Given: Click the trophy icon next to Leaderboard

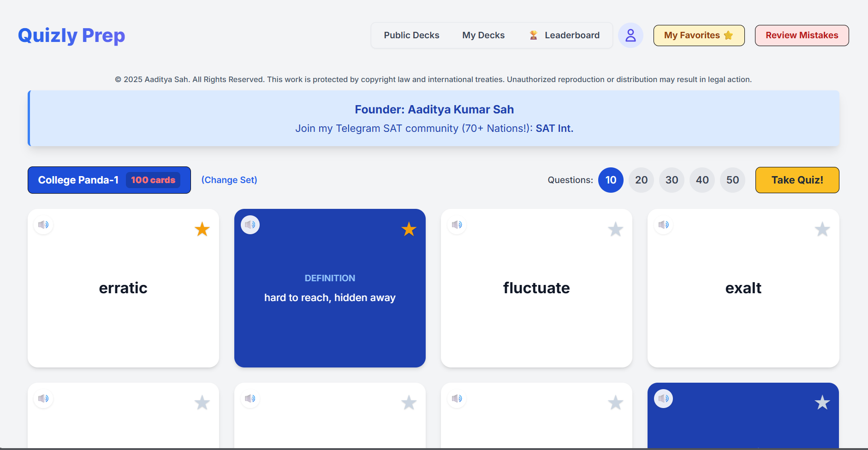Looking at the screenshot, I should [534, 35].
